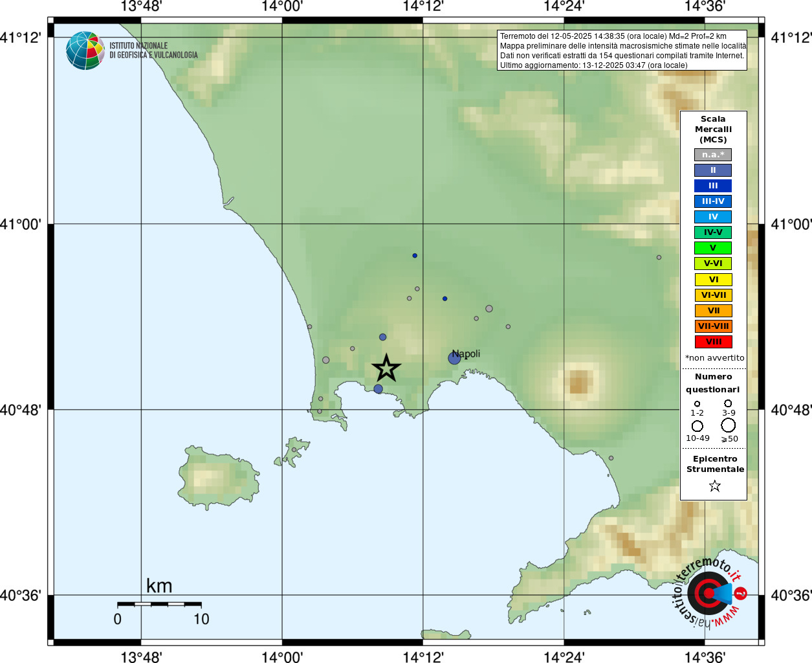Click the 'Napoli' city label
812x663 pixels.
pos(466,354)
